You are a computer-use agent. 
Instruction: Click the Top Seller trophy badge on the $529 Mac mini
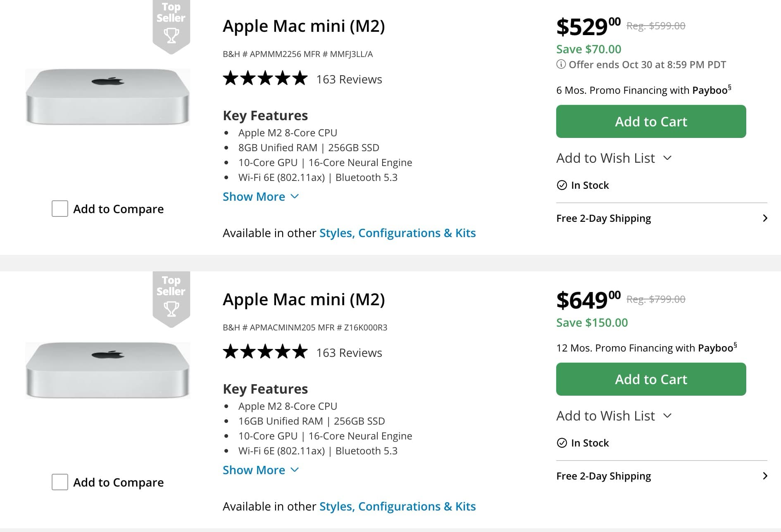pos(171,26)
